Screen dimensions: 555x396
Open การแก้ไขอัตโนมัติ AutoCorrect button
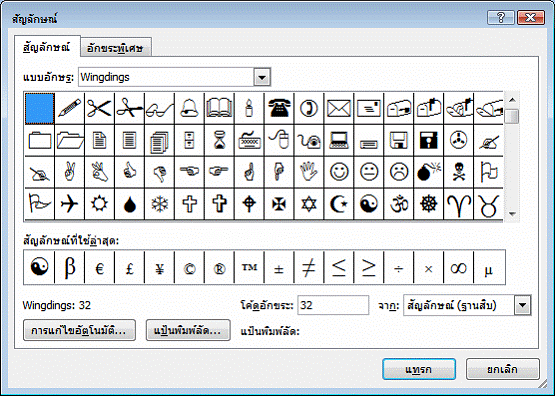point(79,331)
